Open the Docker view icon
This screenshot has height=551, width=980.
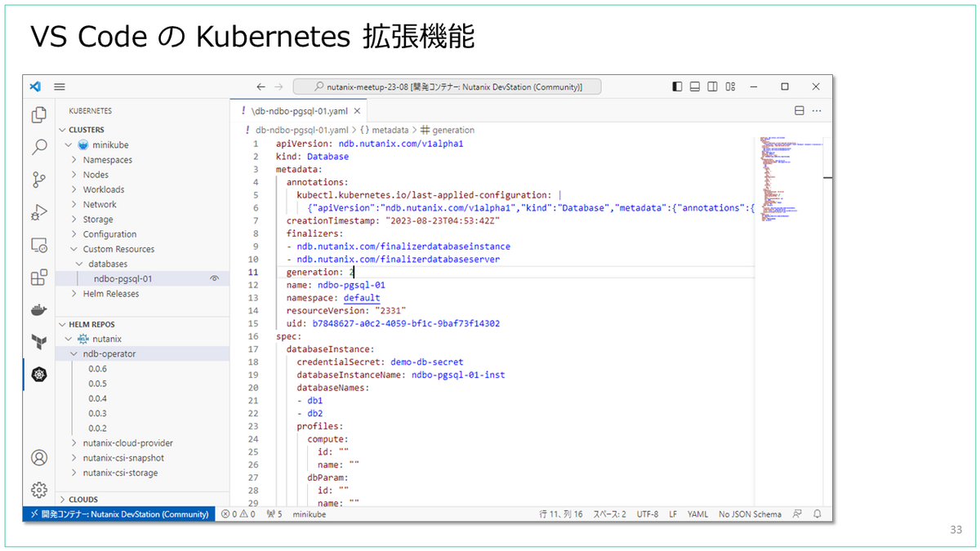pos(38,310)
